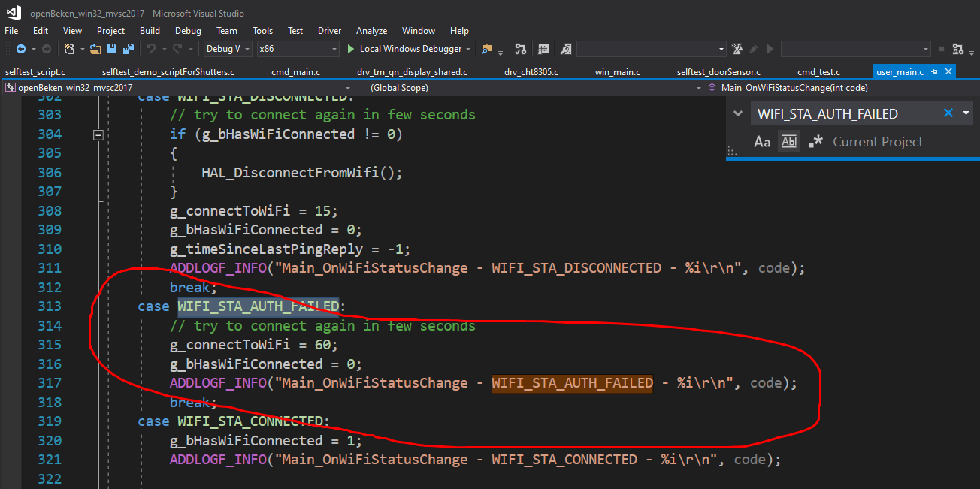Image resolution: width=980 pixels, height=489 pixels.
Task: Toggle Use regular expressions in the find panel
Action: click(816, 142)
